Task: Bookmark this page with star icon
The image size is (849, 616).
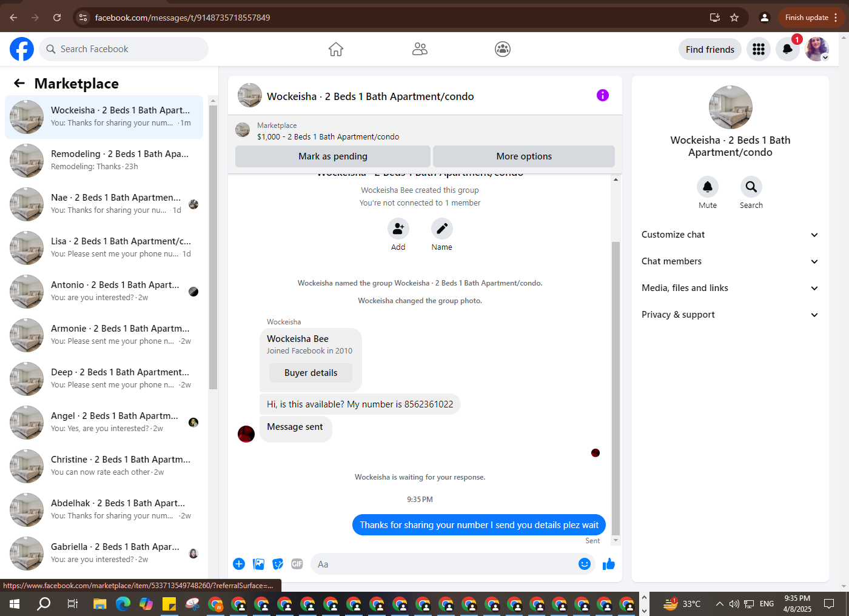Action: pos(734,18)
